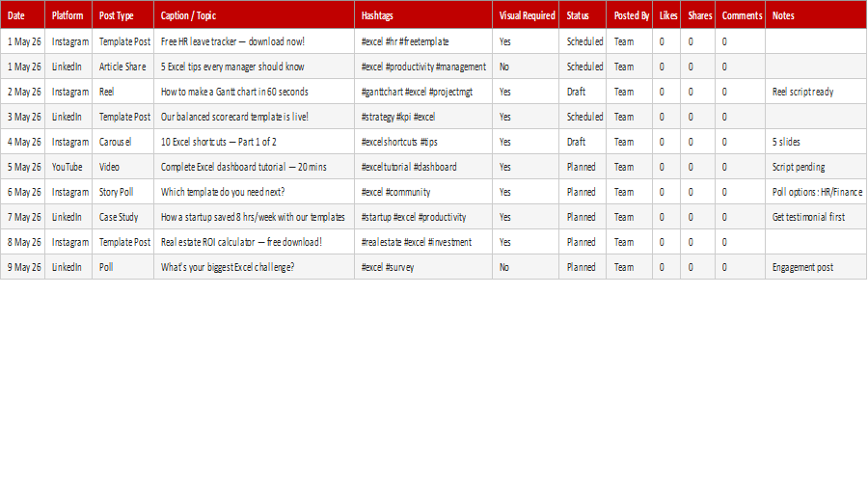Click the 'Carousel' post type cell

[122, 142]
